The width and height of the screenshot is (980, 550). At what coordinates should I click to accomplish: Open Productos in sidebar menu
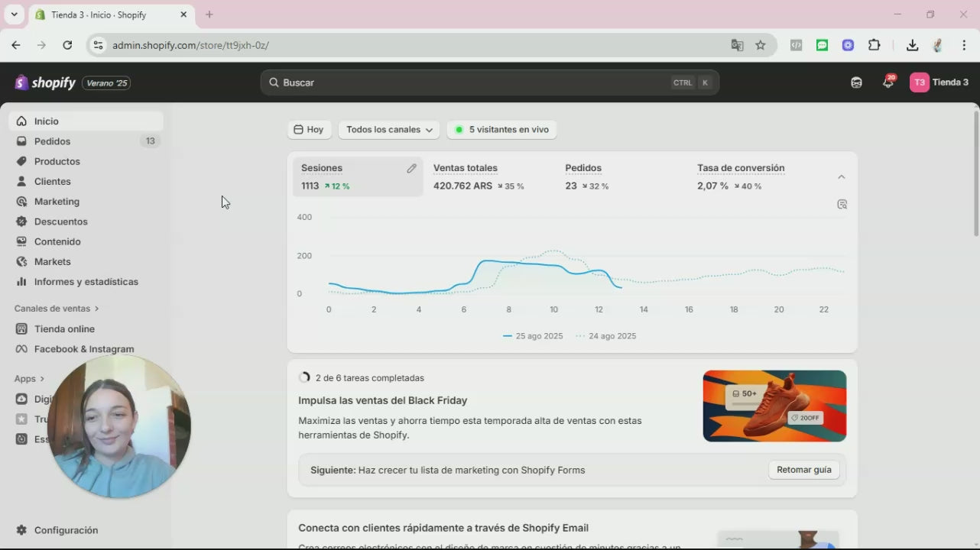pos(57,161)
